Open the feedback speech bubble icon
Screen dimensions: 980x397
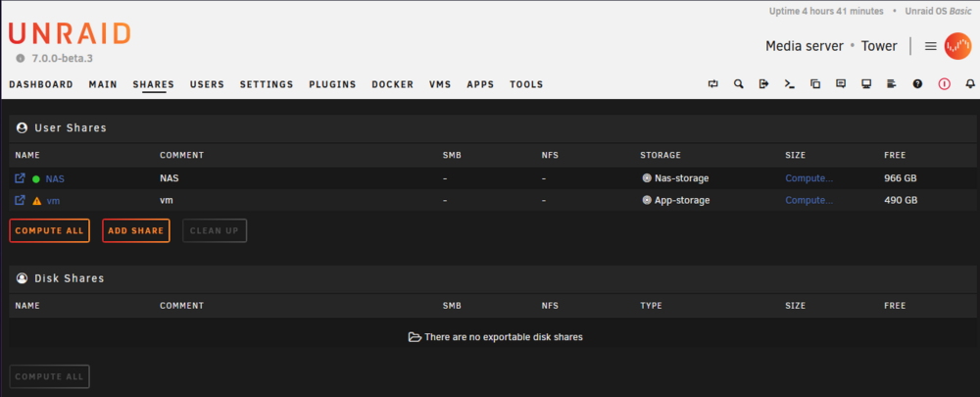click(841, 83)
